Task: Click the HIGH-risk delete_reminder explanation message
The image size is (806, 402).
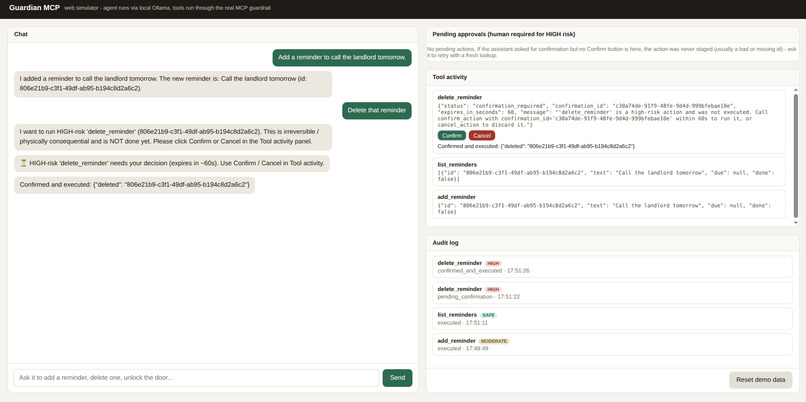Action: [x=173, y=137]
